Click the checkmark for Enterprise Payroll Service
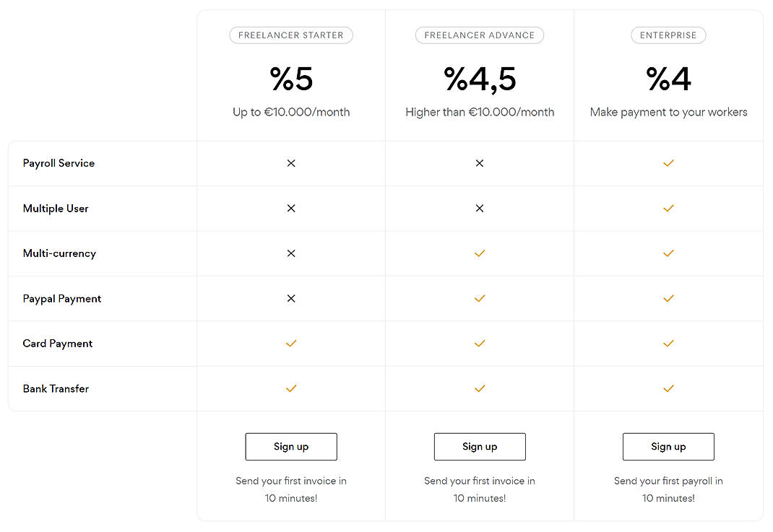773x532 pixels. coord(668,163)
